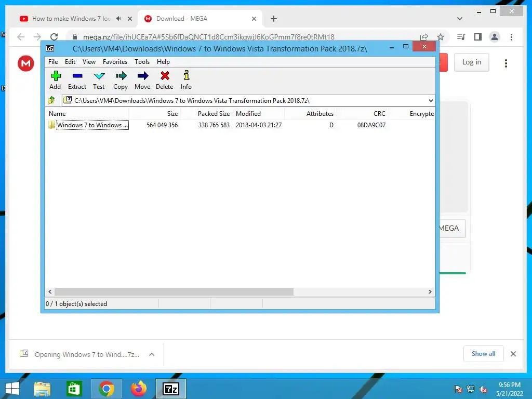Viewport: 532px width, 399px height.
Task: Click the MEGA Log in button
Action: pyautogui.click(x=472, y=62)
